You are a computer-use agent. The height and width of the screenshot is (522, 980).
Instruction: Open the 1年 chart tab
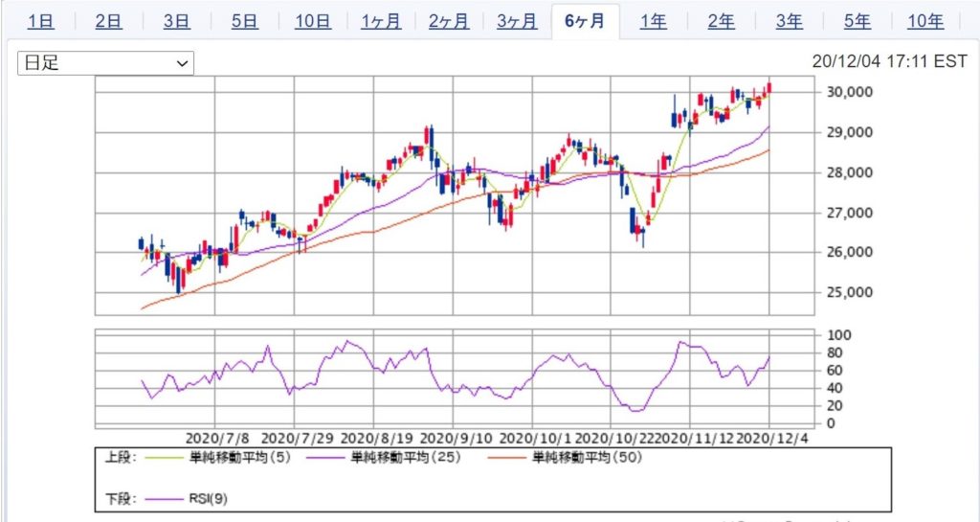click(x=653, y=21)
